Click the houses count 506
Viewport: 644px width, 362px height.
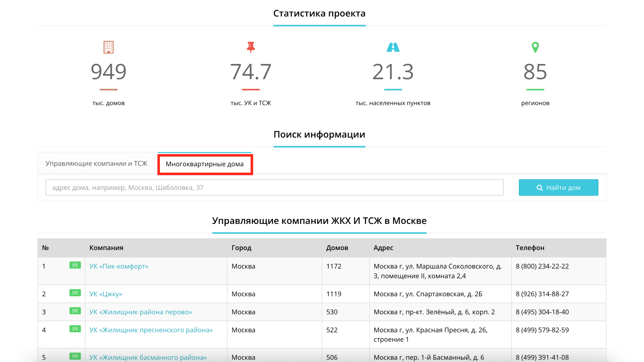(332, 357)
